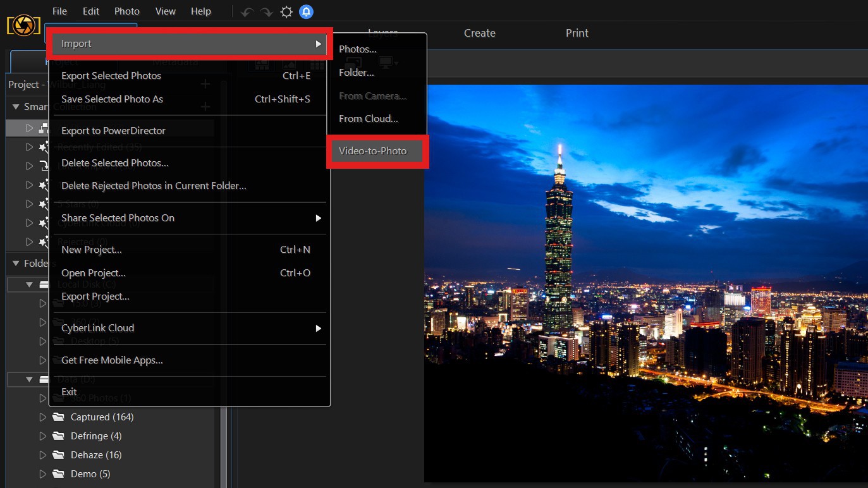Screen dimensions: 868x488
Task: Open the View menu
Action: [166, 11]
